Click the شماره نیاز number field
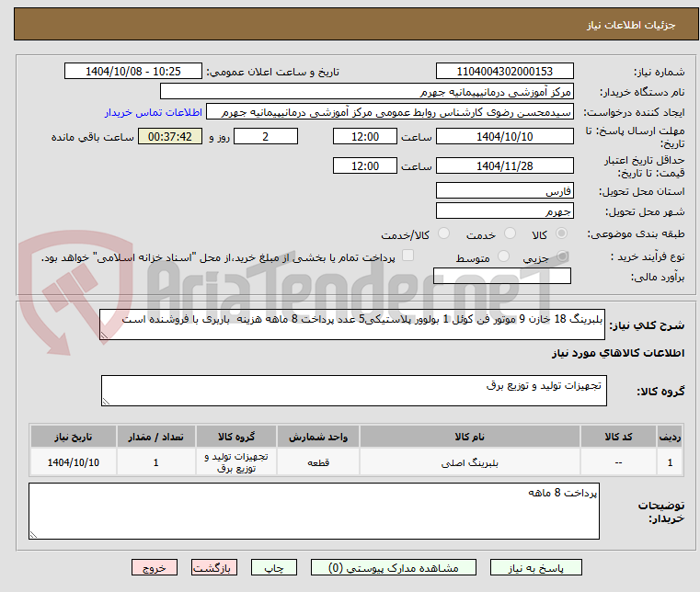Screen dimensions: 700x592 click(x=505, y=72)
